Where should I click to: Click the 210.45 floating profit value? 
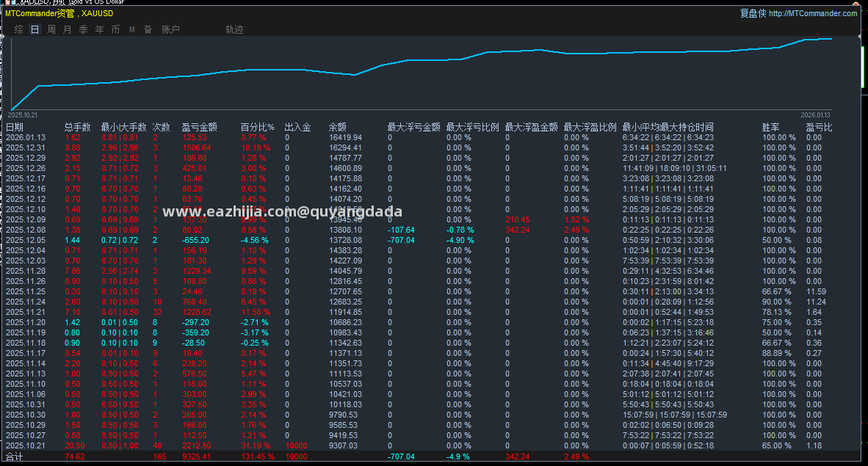pos(518,219)
